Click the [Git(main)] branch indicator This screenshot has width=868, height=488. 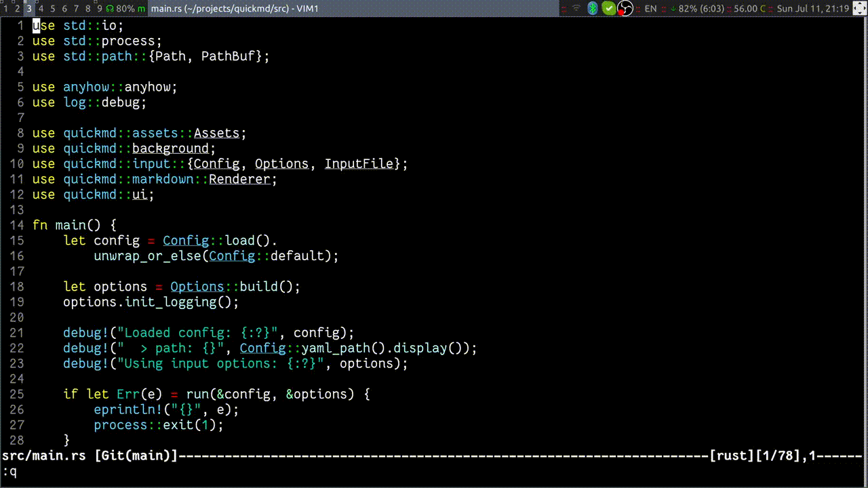[x=136, y=456]
